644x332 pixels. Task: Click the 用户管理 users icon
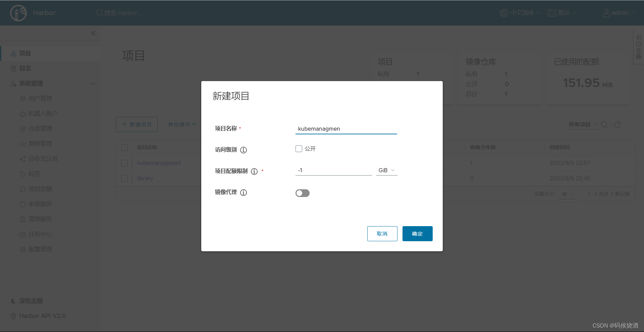pyautogui.click(x=22, y=99)
